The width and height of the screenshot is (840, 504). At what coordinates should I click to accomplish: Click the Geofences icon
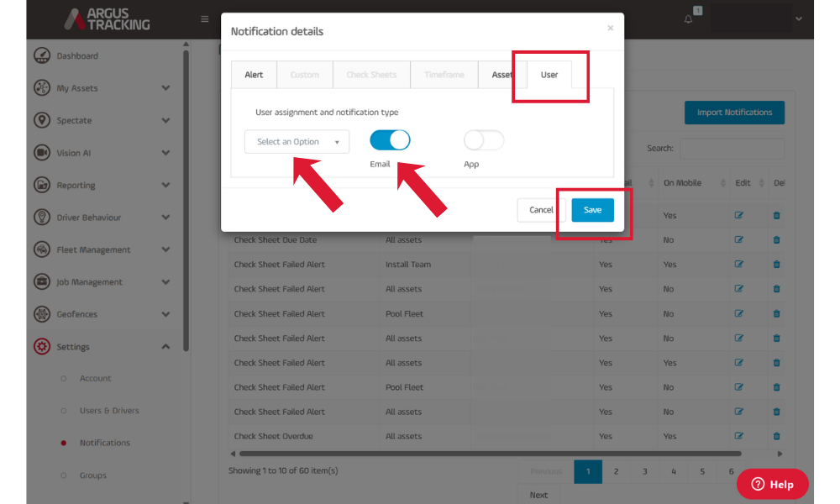(x=42, y=314)
